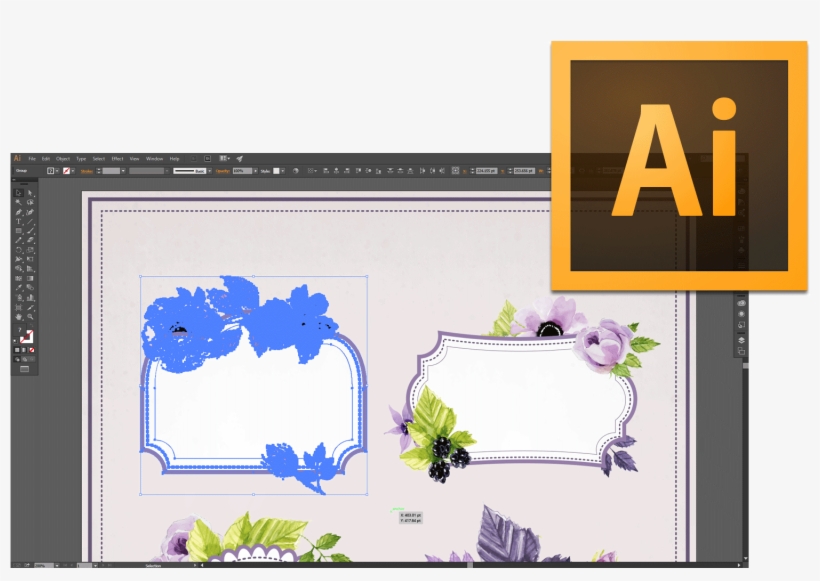Select the Gradient tool
The image size is (820, 581).
click(30, 278)
